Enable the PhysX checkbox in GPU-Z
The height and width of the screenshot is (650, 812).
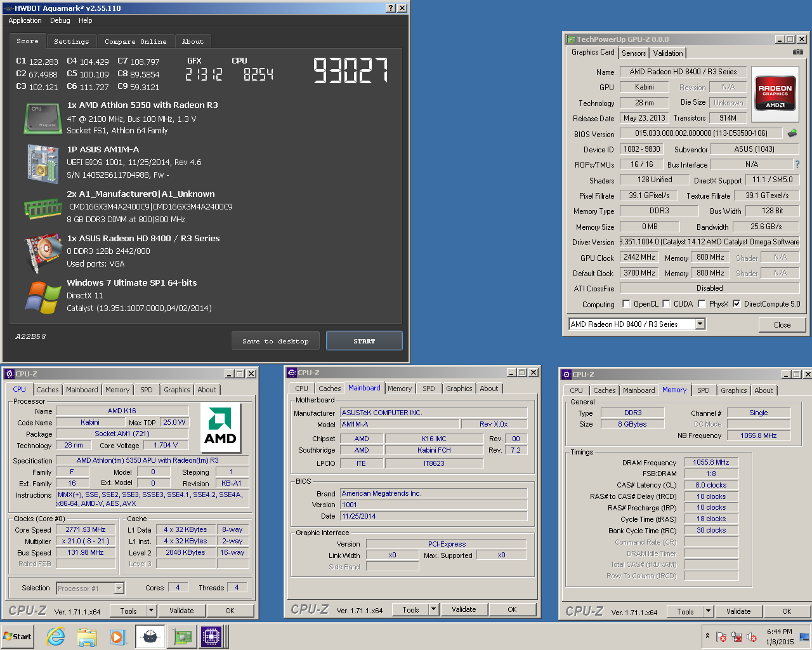coord(702,303)
